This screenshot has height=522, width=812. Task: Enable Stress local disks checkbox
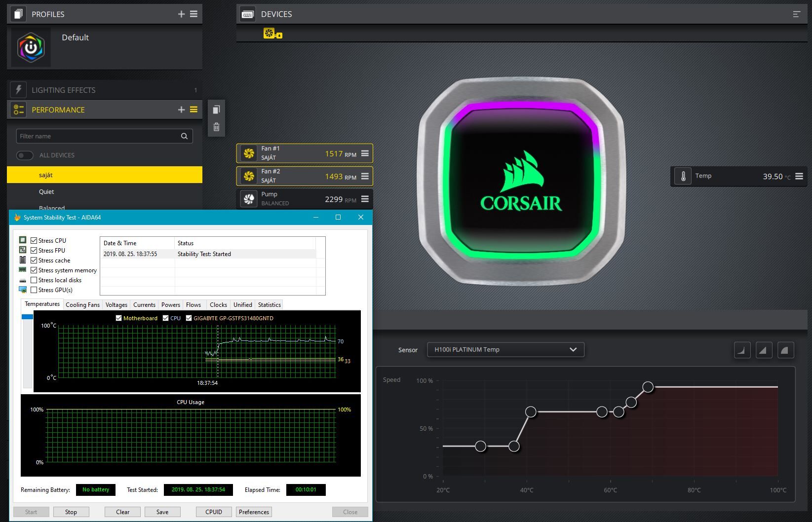34,280
